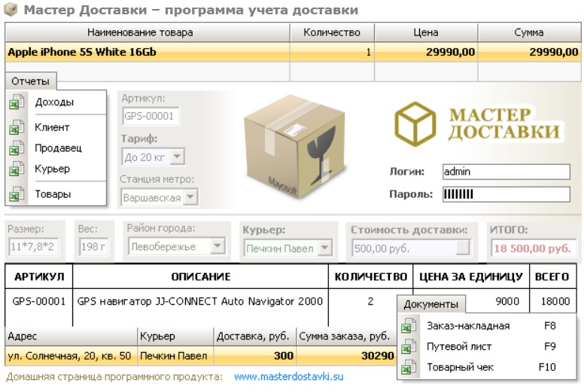The height and width of the screenshot is (392, 584).
Task: Click the 9000 unit price cell
Action: point(507,301)
